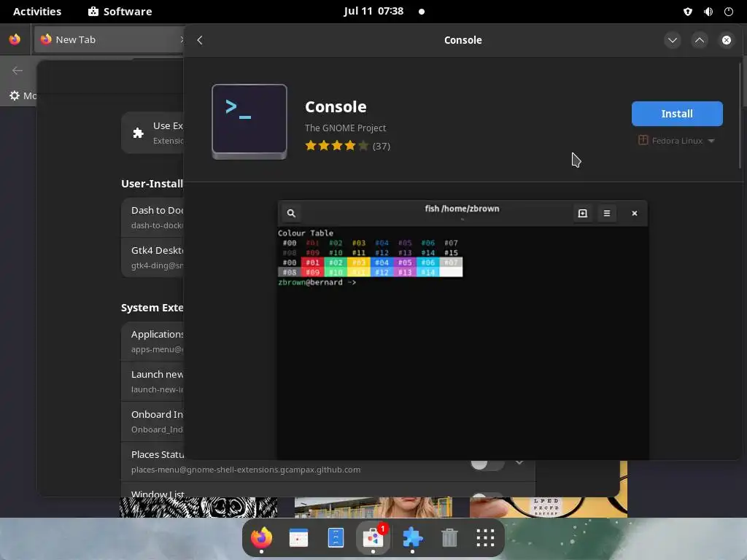
Task: Select the Gtk4 Desktop Icons extension row
Action: coord(152,257)
